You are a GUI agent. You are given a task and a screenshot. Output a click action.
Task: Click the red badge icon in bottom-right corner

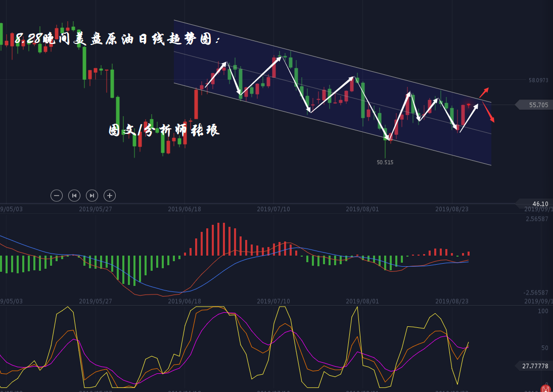pos(546,388)
